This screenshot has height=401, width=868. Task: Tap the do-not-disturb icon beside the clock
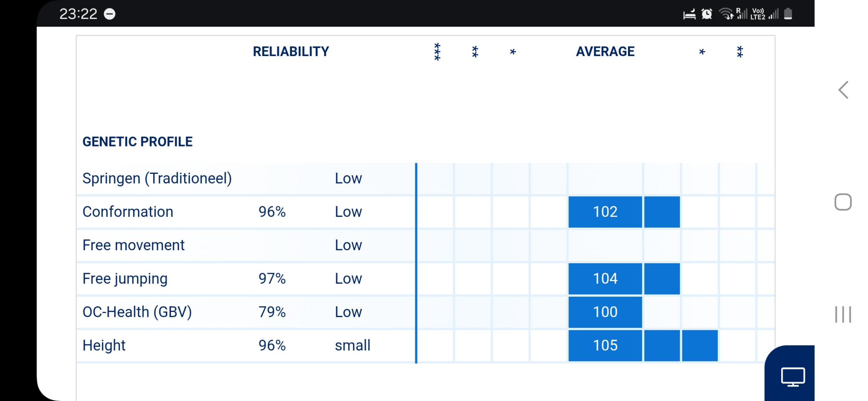pyautogui.click(x=110, y=14)
